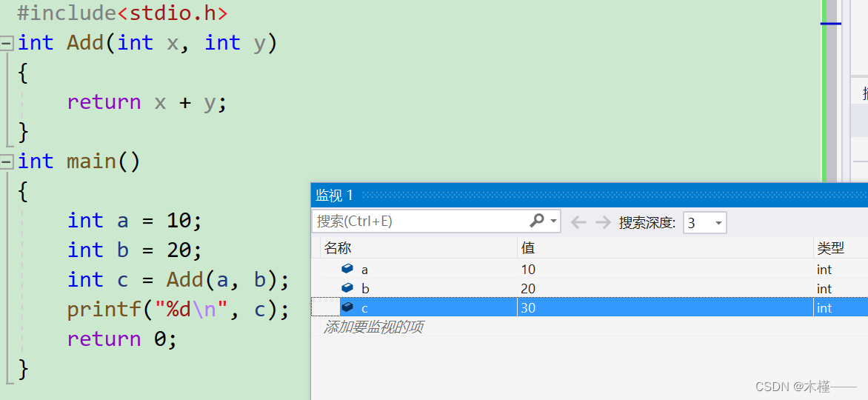Click the editor vertical scrollbar track
The image size is (868, 400).
click(832, 91)
